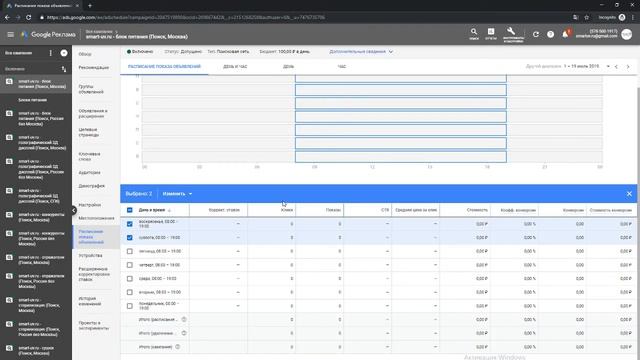The width and height of the screenshot is (640, 360).
Task: Open the hamburger main menu
Action: pyautogui.click(x=11, y=35)
